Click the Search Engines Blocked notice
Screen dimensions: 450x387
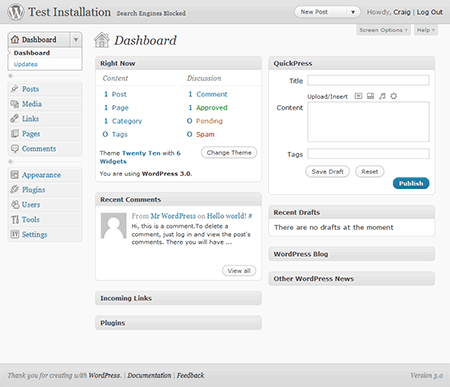[151, 13]
